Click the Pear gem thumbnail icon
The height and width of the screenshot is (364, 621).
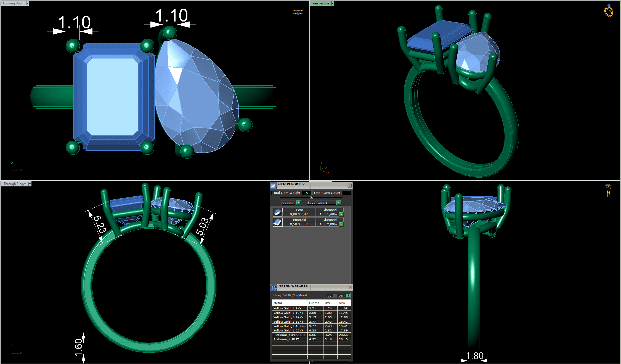coord(277,212)
